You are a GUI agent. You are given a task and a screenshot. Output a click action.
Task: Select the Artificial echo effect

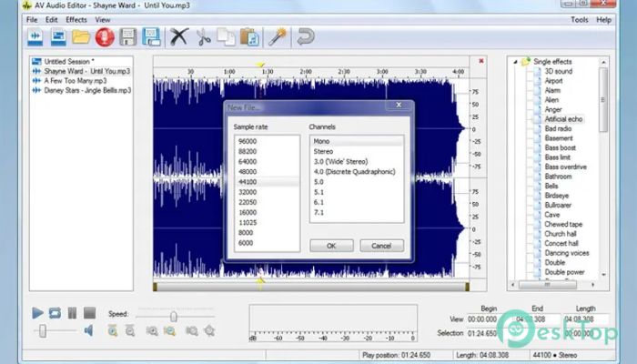563,119
